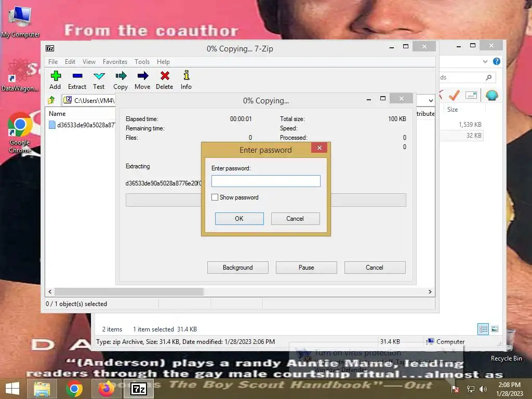Screen dimensions: 532x399
Task: Open the View menu
Action: (x=89, y=62)
